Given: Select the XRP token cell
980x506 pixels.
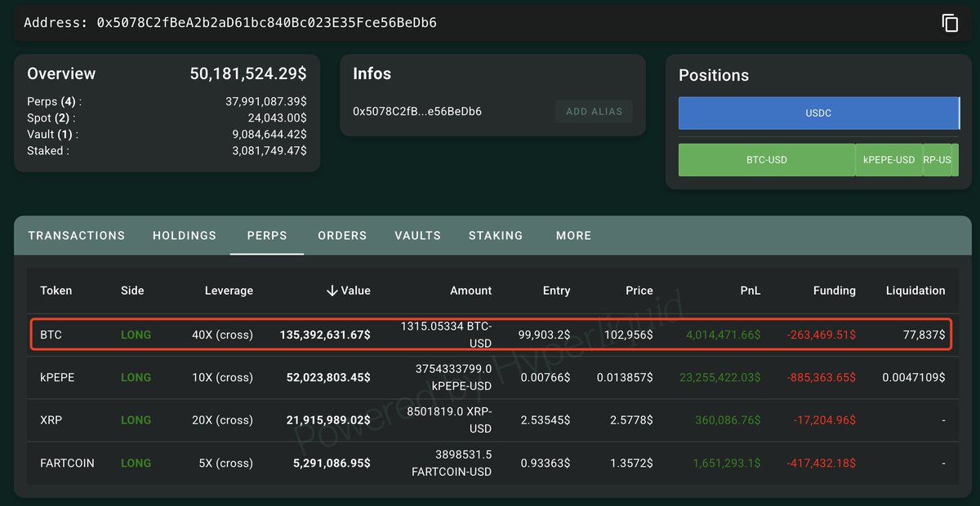Looking at the screenshot, I should [51, 420].
